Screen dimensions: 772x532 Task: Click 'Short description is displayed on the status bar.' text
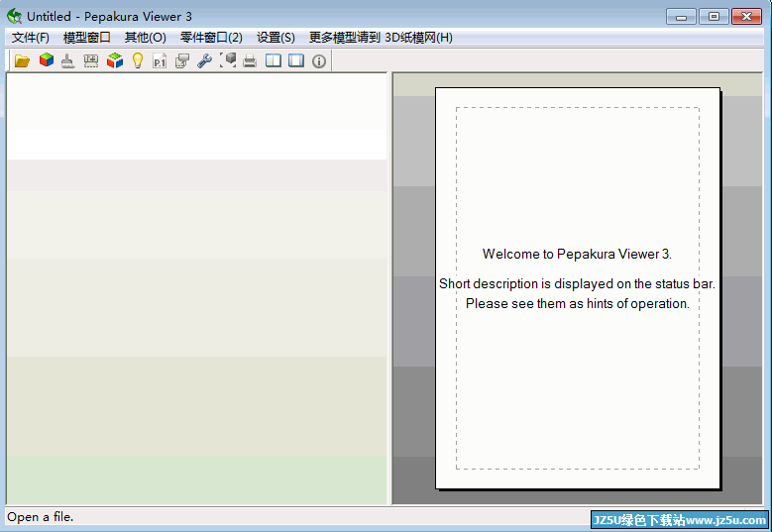click(x=577, y=284)
